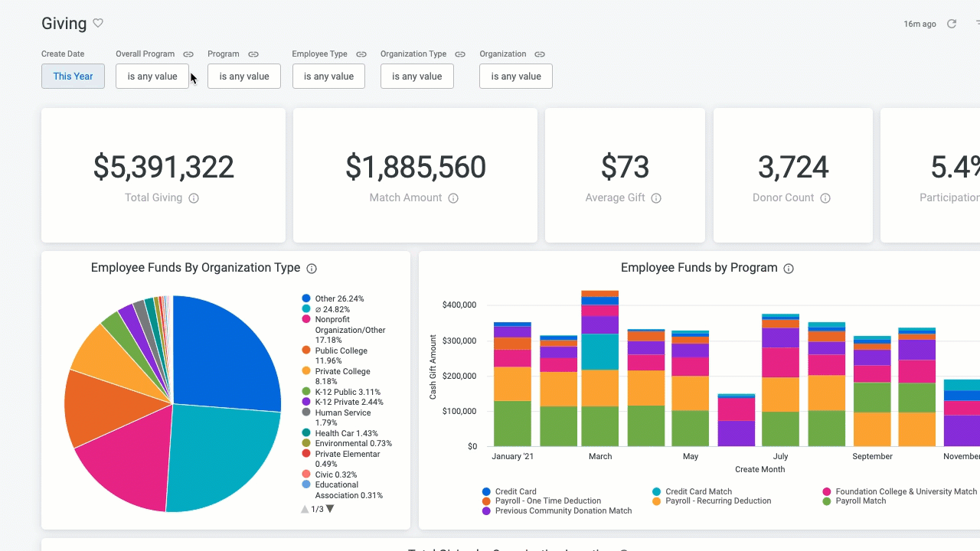The width and height of the screenshot is (980, 551).
Task: Click Private College 8.18% legend swatch
Action: pos(306,371)
